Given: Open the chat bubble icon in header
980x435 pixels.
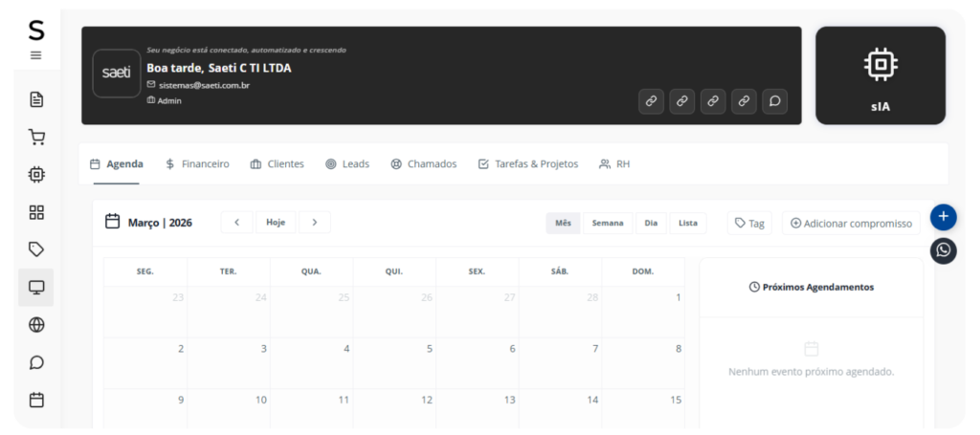Looking at the screenshot, I should (x=775, y=100).
